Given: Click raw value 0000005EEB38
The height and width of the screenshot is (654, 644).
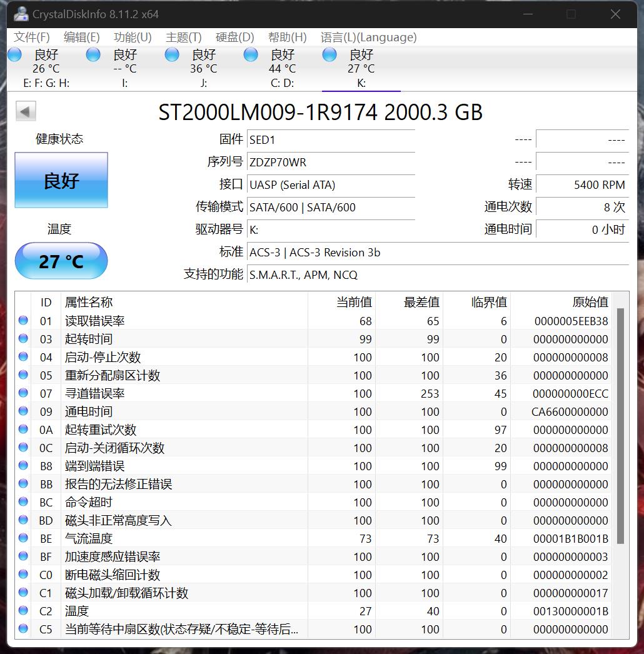Looking at the screenshot, I should pyautogui.click(x=571, y=321).
